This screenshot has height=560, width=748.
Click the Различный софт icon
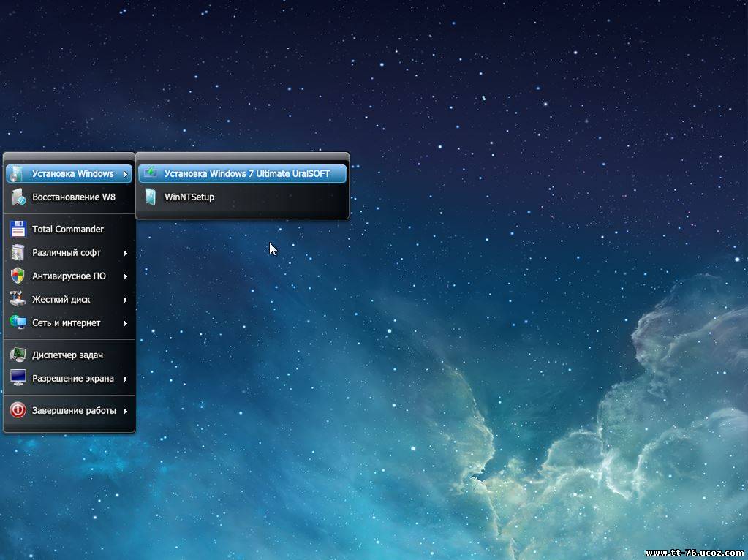18,252
